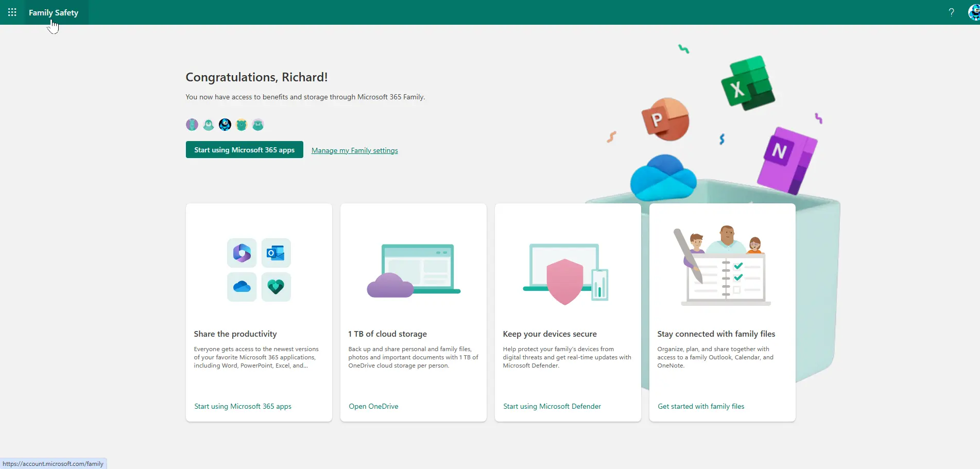Image resolution: width=980 pixels, height=469 pixels.
Task: Click the Family Safety header title
Action: 54,12
